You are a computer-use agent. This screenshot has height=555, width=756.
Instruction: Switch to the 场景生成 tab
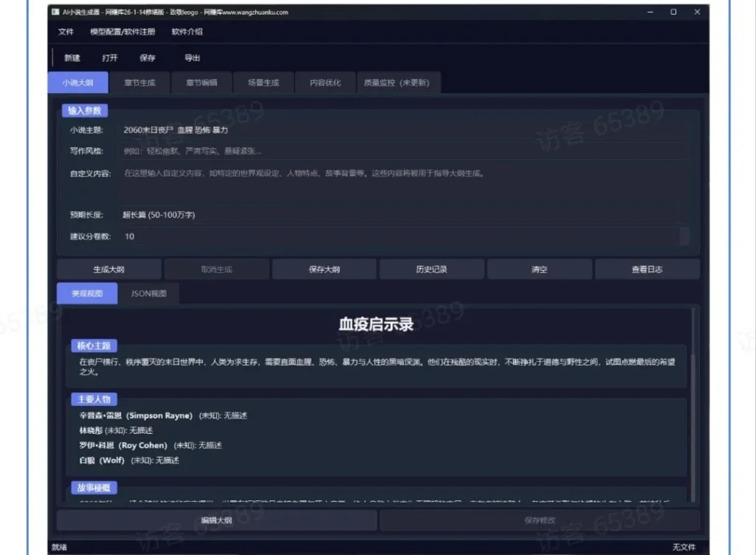pos(264,83)
